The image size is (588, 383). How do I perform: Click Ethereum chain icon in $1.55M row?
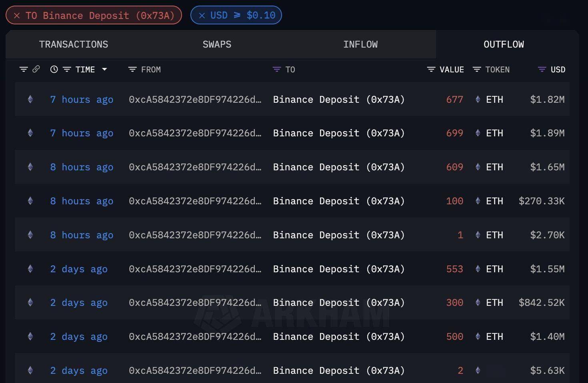(30, 269)
